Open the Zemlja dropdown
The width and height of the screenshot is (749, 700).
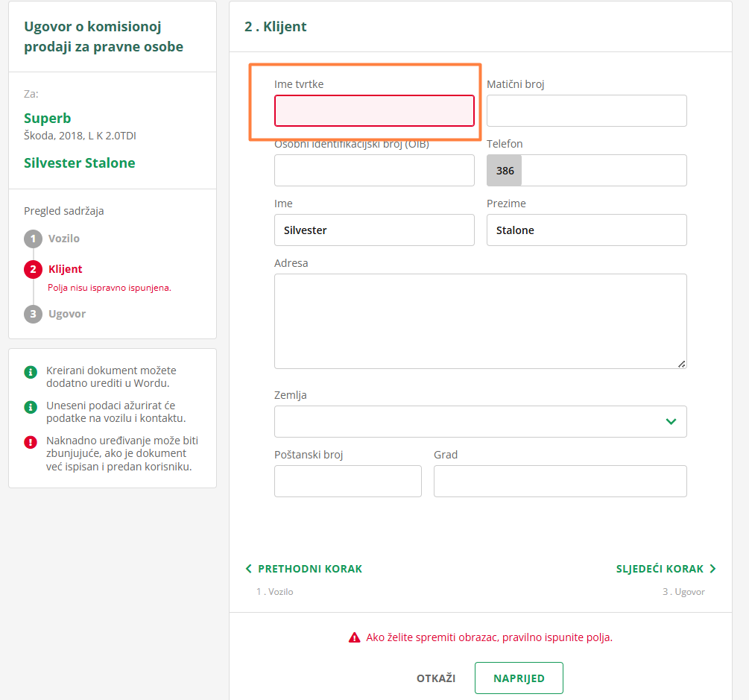(480, 421)
